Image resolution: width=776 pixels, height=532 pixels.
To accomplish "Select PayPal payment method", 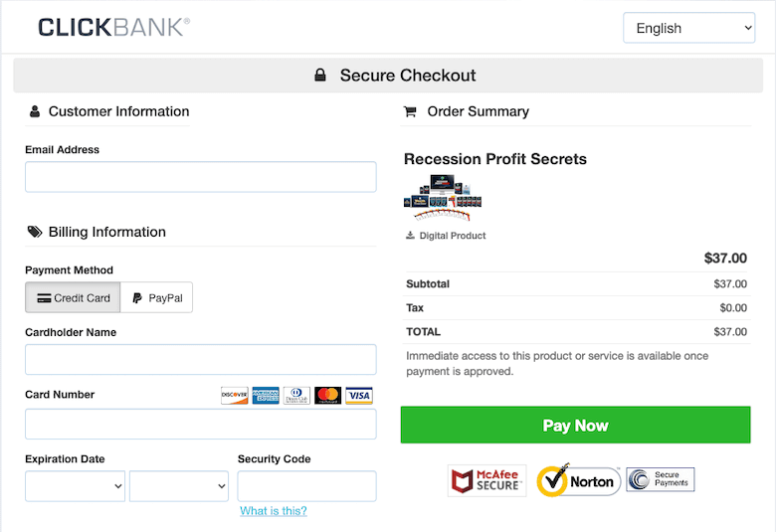I will tap(157, 297).
